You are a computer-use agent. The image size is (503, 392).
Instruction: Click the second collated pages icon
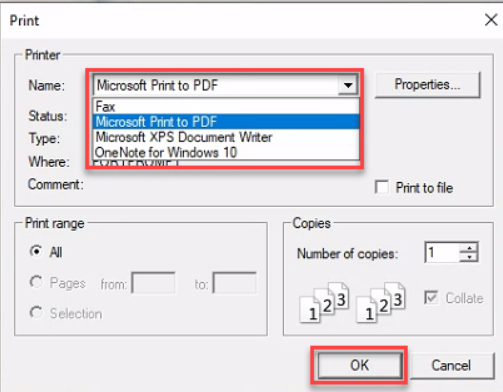point(381,302)
